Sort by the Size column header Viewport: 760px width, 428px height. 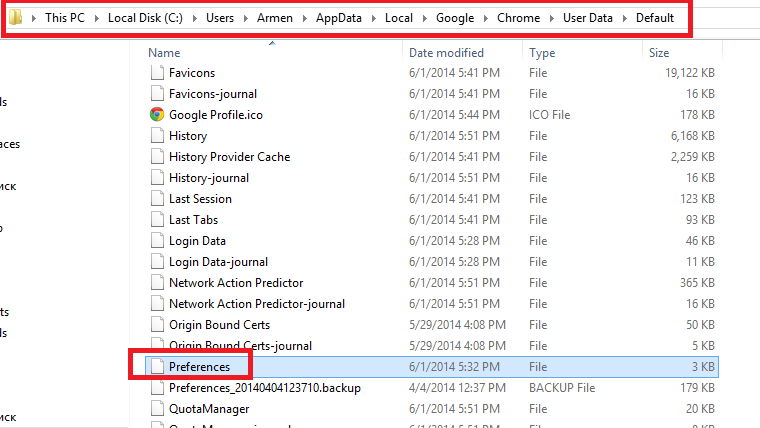659,52
